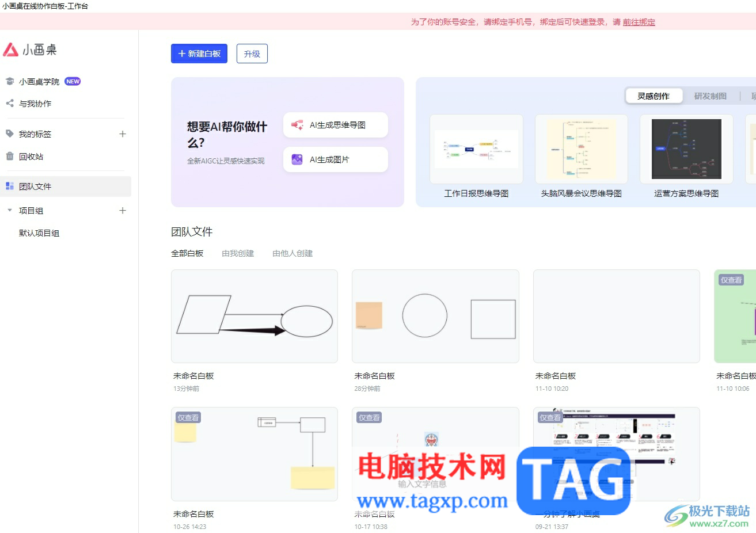Screen dimensions: 756x533
Task: Click the 小画桌 logo icon
Action: coord(11,50)
